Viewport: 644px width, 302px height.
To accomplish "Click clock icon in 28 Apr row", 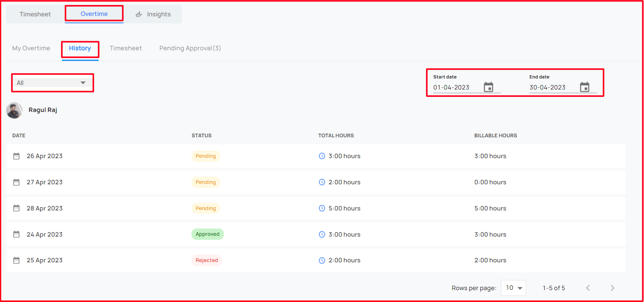I will click(322, 208).
